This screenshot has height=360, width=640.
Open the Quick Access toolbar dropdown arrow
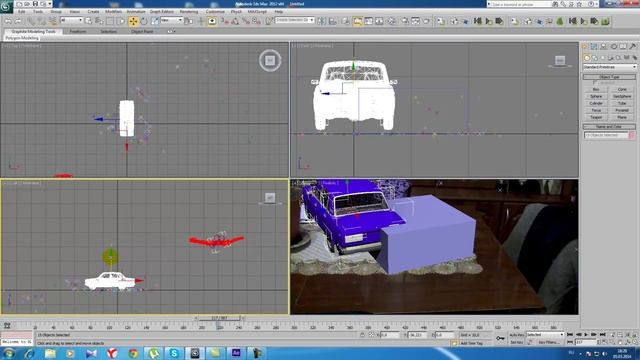(x=50, y=4)
